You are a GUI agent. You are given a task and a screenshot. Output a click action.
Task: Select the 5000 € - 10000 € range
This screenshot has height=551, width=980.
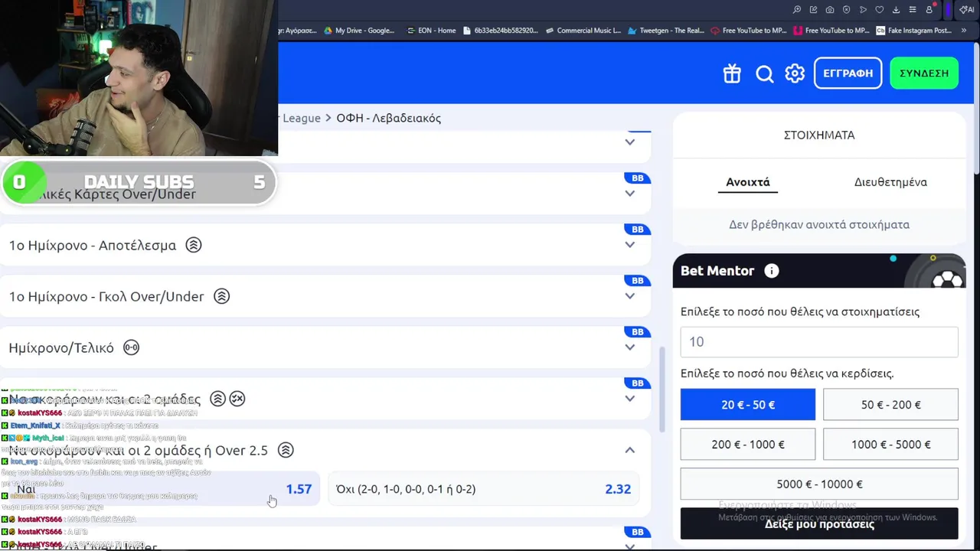[x=819, y=484]
